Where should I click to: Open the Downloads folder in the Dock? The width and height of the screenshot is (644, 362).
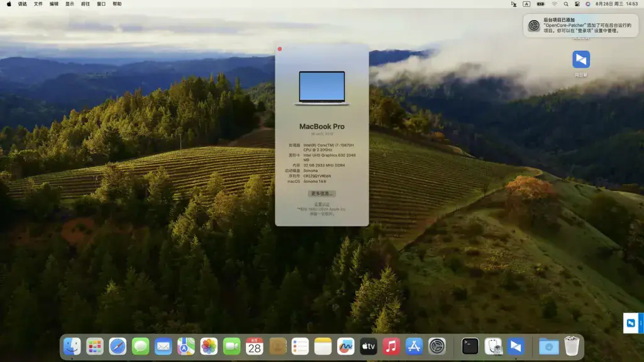click(x=548, y=346)
